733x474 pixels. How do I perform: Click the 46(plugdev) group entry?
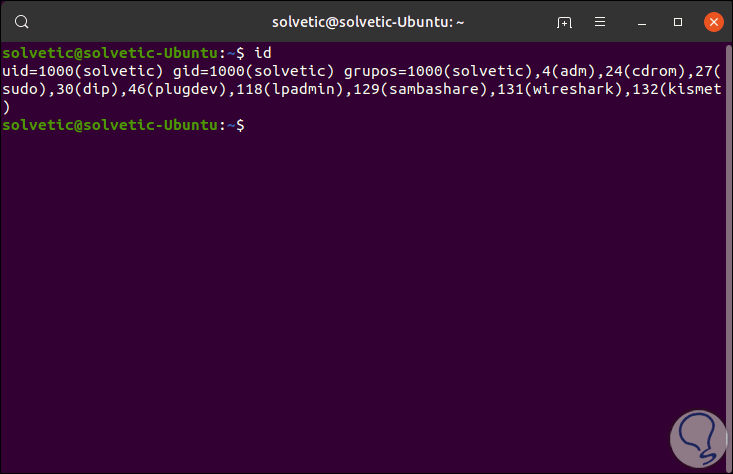tap(177, 89)
